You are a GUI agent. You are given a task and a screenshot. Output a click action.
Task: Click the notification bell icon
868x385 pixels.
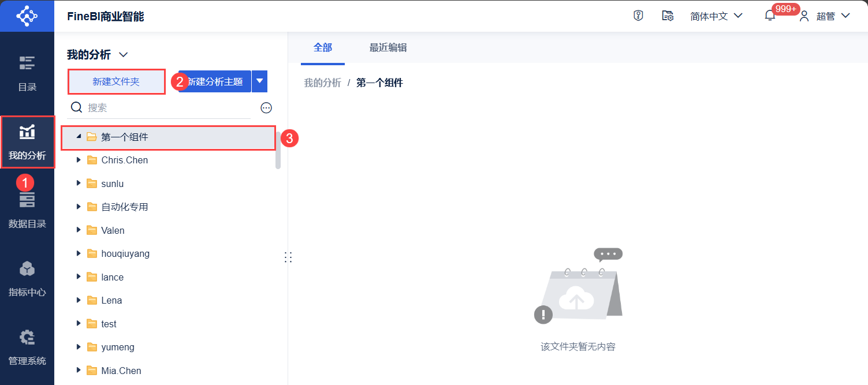point(770,16)
